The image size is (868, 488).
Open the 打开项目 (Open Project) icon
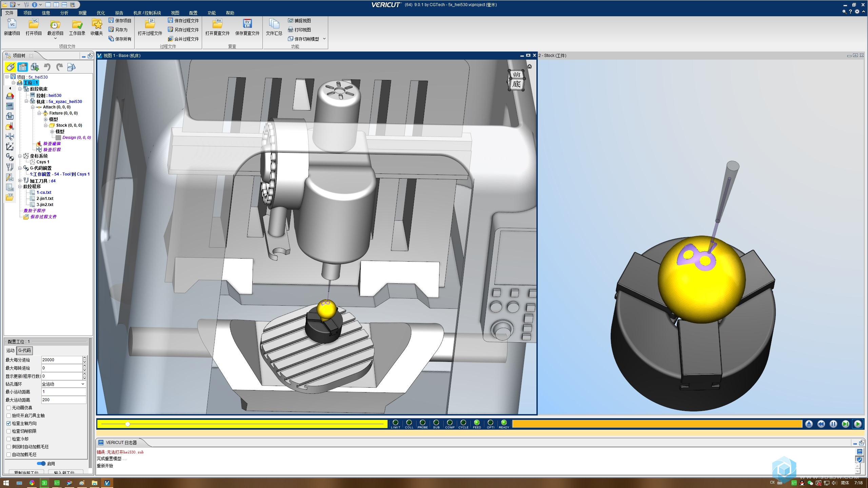(34, 24)
